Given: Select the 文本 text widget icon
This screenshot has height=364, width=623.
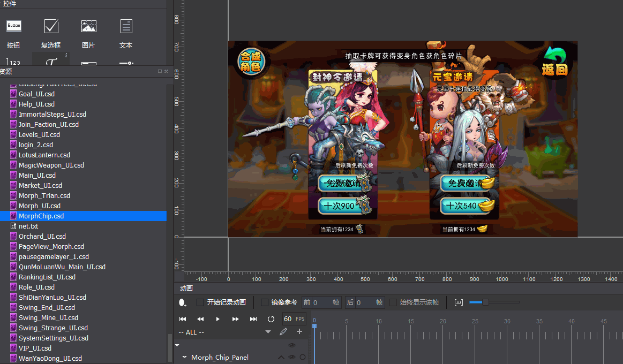Looking at the screenshot, I should 126,26.
